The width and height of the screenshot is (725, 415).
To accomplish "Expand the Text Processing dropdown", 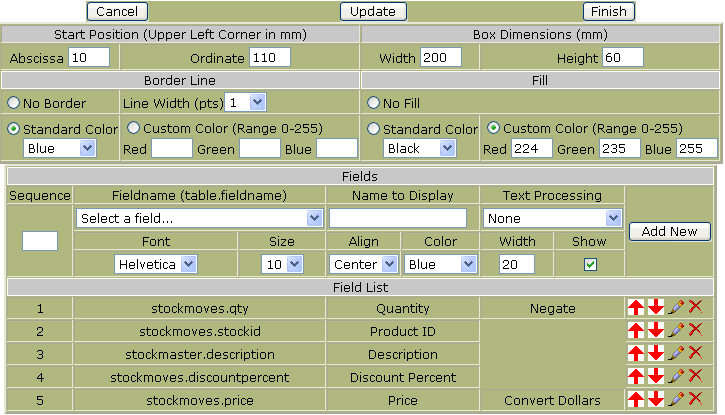I will [x=552, y=218].
